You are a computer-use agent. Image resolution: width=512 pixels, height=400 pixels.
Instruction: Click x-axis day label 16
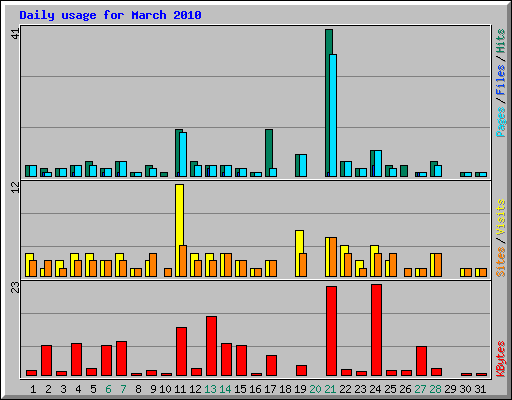click(255, 389)
